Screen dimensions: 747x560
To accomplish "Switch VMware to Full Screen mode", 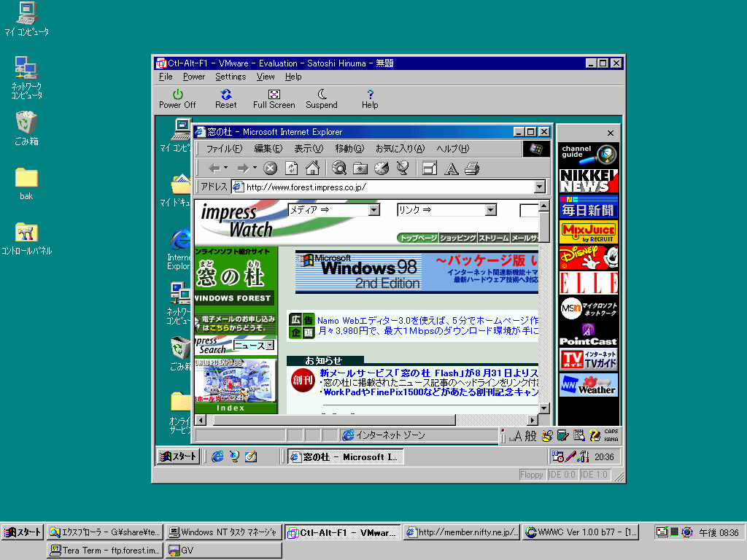I will [274, 99].
